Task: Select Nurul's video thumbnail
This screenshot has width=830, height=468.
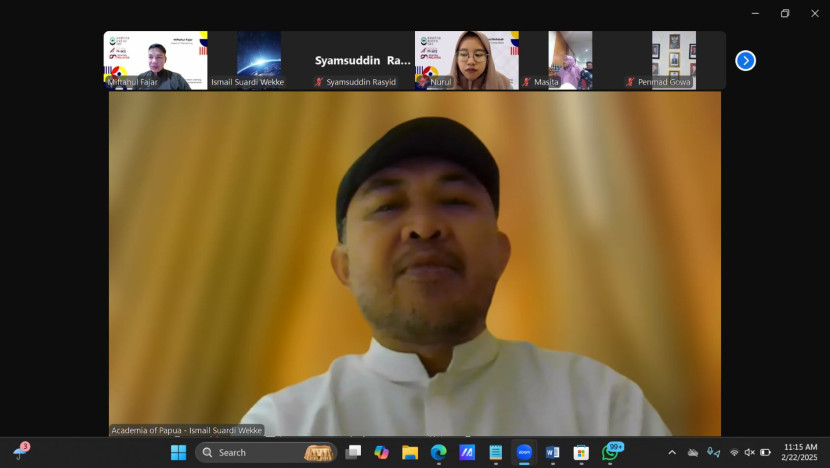Action: point(467,60)
